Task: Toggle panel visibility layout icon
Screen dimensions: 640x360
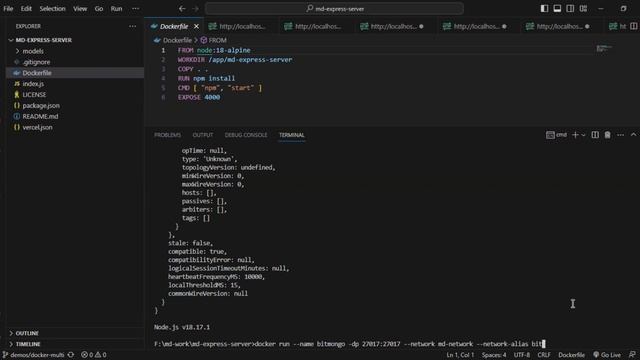Action: (557, 9)
